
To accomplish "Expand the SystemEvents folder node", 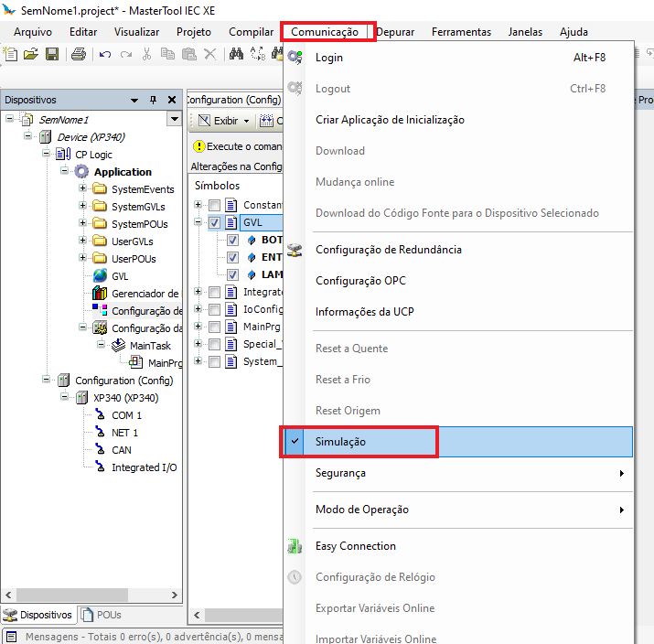I will pyautogui.click(x=83, y=189).
